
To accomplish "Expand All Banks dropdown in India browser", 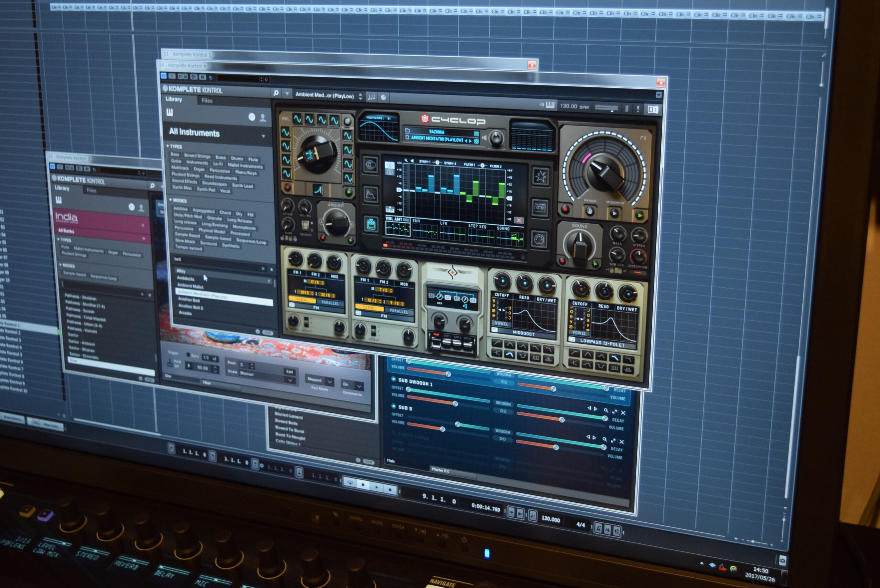I will coord(143,238).
